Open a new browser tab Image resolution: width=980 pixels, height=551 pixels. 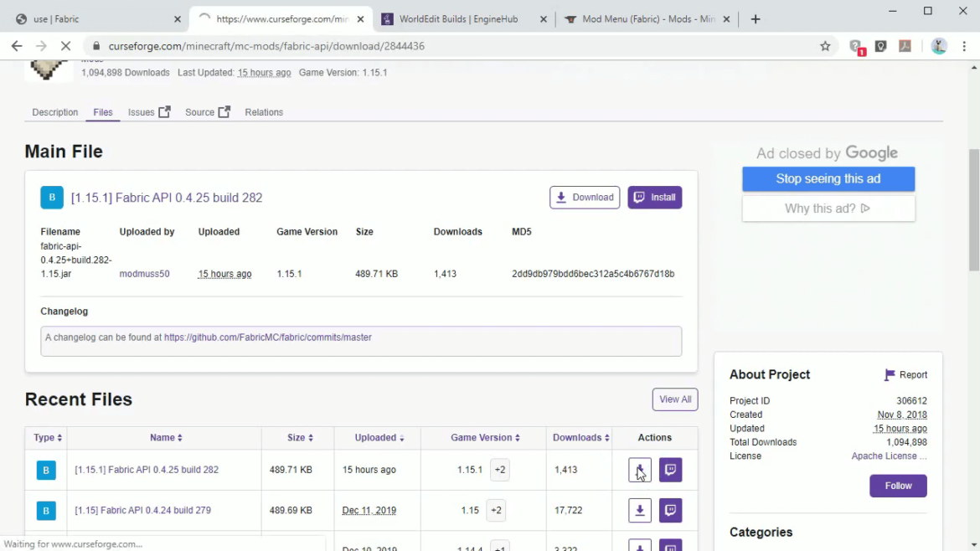point(756,19)
